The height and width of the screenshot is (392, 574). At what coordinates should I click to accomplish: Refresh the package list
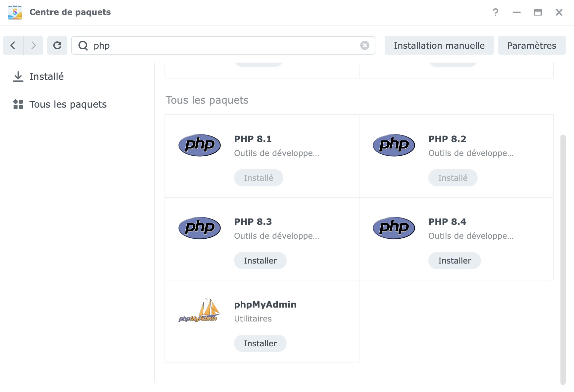tap(57, 45)
